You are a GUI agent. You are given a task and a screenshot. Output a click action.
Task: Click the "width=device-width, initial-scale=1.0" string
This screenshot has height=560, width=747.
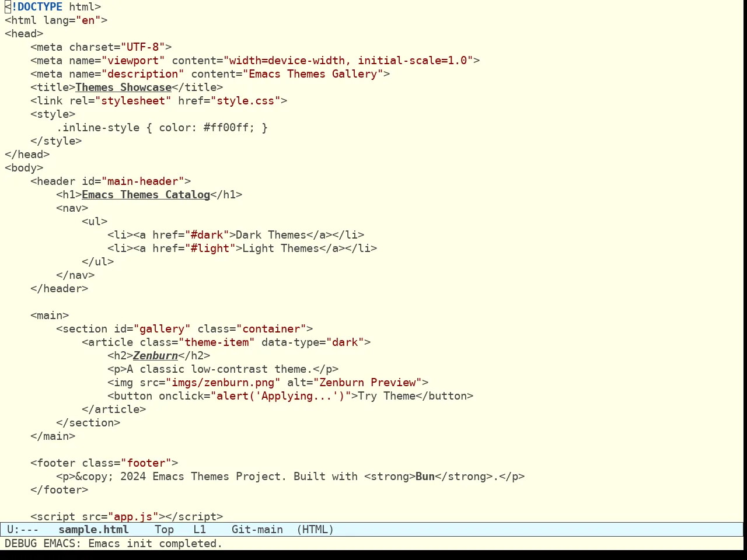point(348,61)
